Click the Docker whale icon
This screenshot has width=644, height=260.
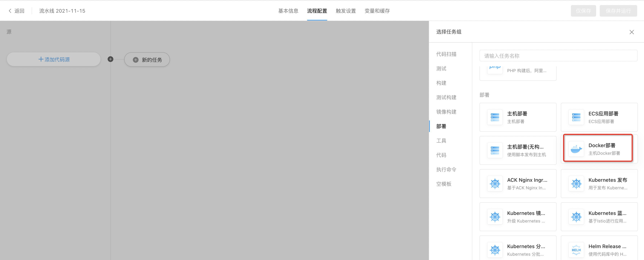(576, 149)
